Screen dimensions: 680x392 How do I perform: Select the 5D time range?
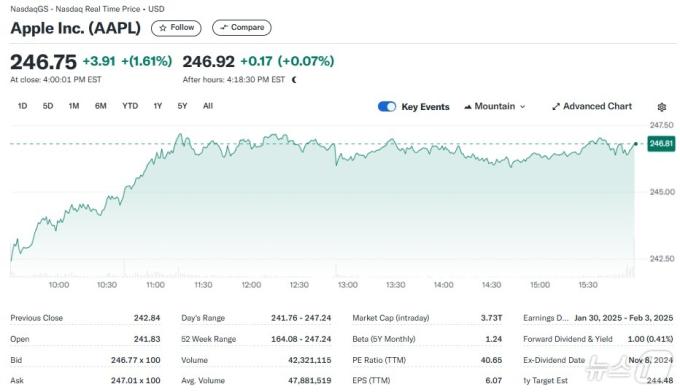tap(48, 106)
